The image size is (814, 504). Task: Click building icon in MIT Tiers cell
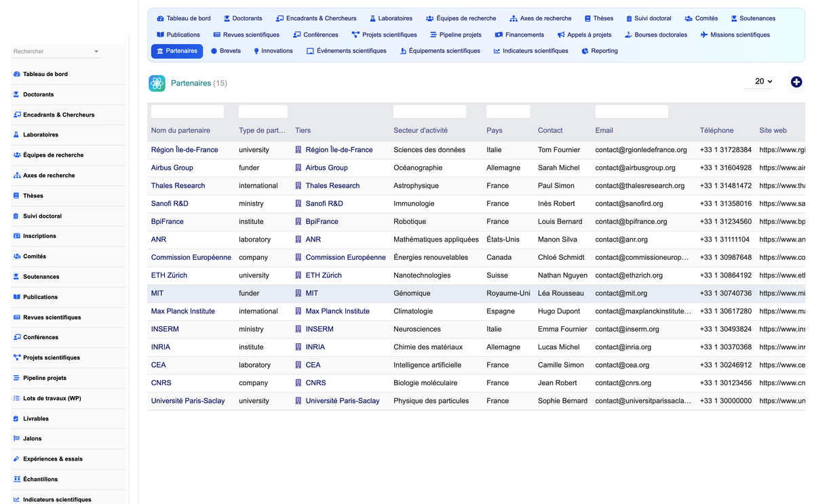[x=298, y=293]
